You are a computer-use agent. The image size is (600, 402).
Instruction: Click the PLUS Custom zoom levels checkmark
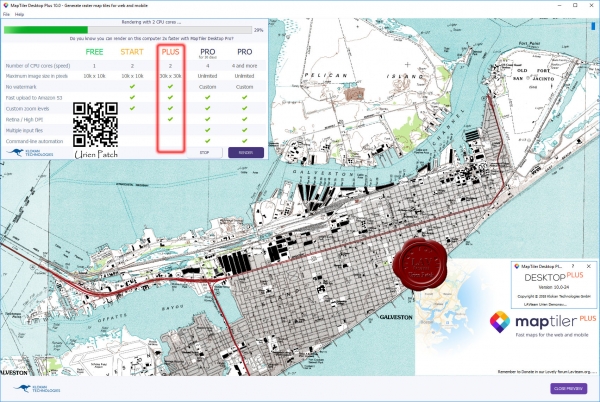pos(170,108)
